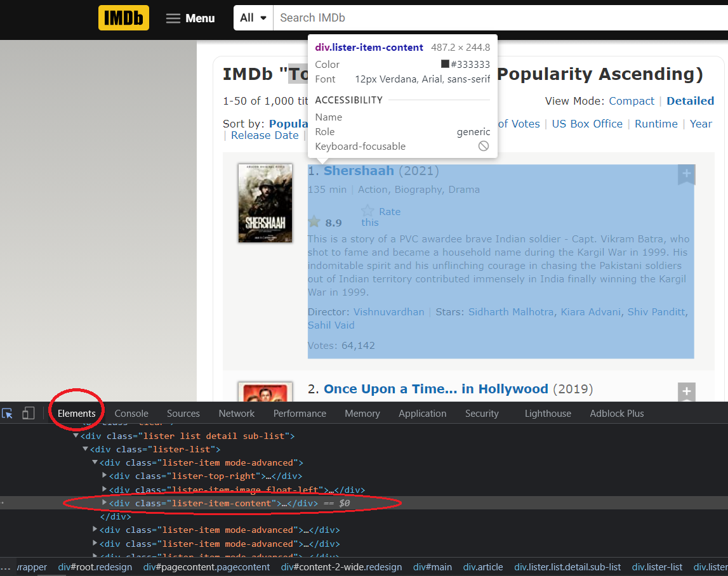Click div#pagecontent.pagecontent breadcrumb
The width and height of the screenshot is (728, 576).
click(207, 567)
